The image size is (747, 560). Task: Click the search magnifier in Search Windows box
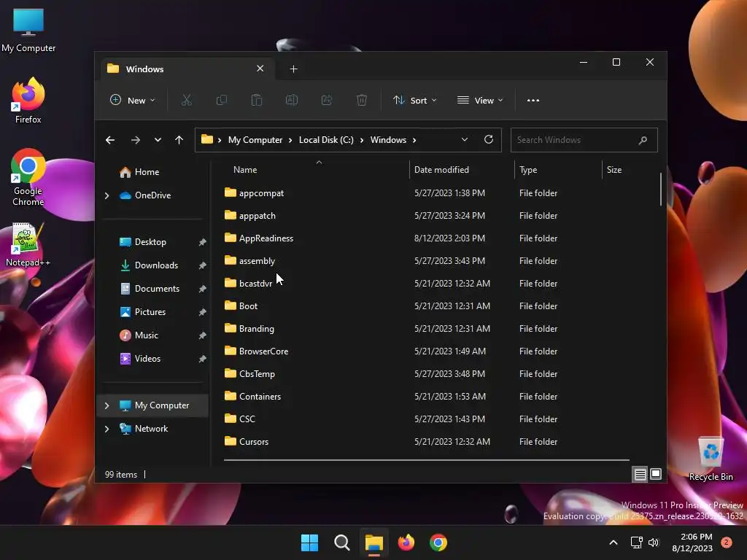pos(643,140)
